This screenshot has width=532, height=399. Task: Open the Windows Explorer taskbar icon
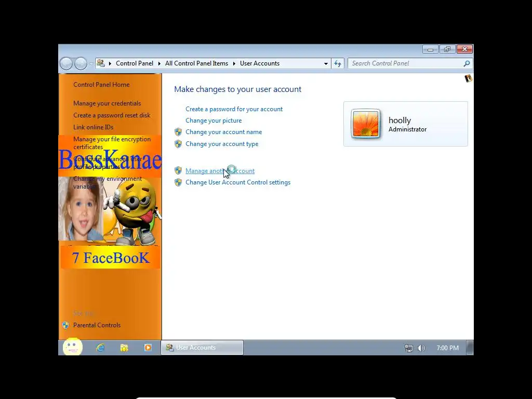pyautogui.click(x=124, y=348)
